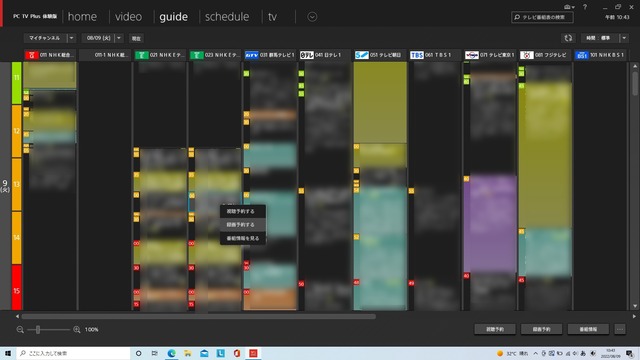Select the 081 フジテレビ channel header
The height and width of the screenshot is (360, 640).
tap(545, 55)
